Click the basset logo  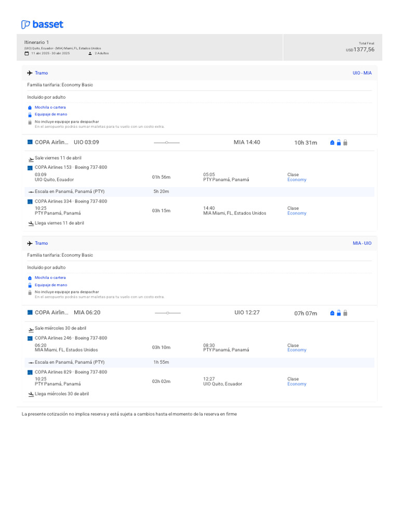43,24
